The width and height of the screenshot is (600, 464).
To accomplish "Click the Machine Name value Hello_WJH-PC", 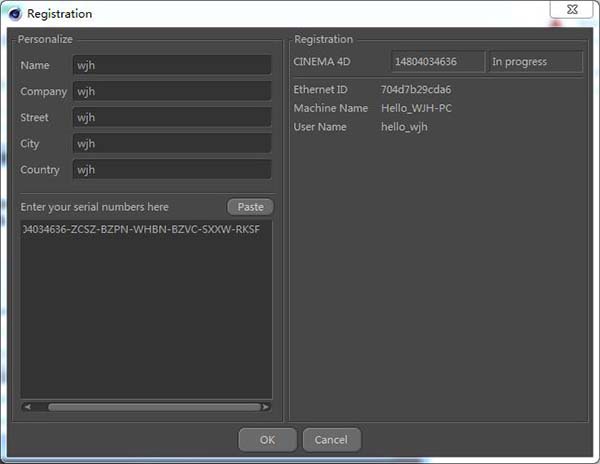I will (416, 108).
